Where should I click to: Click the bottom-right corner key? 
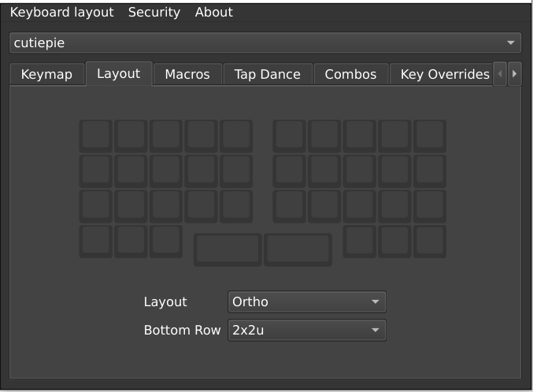click(430, 242)
